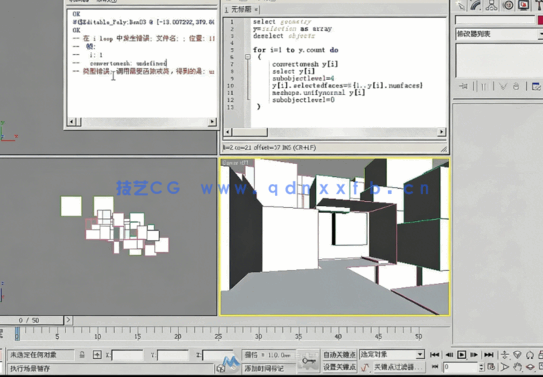Click script editor horizontal scrollbar thumb
The height and width of the screenshot is (377, 543).
[x=250, y=132]
